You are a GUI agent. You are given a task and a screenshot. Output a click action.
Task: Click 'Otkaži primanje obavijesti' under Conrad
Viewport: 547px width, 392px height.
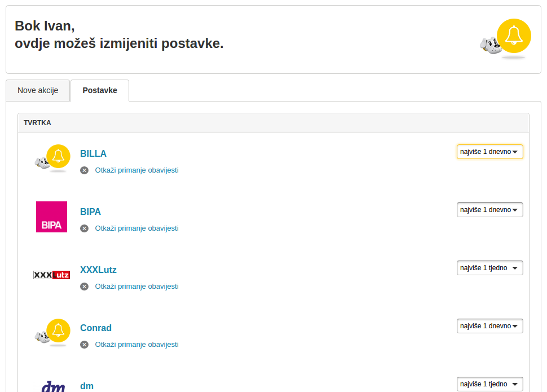coord(136,344)
